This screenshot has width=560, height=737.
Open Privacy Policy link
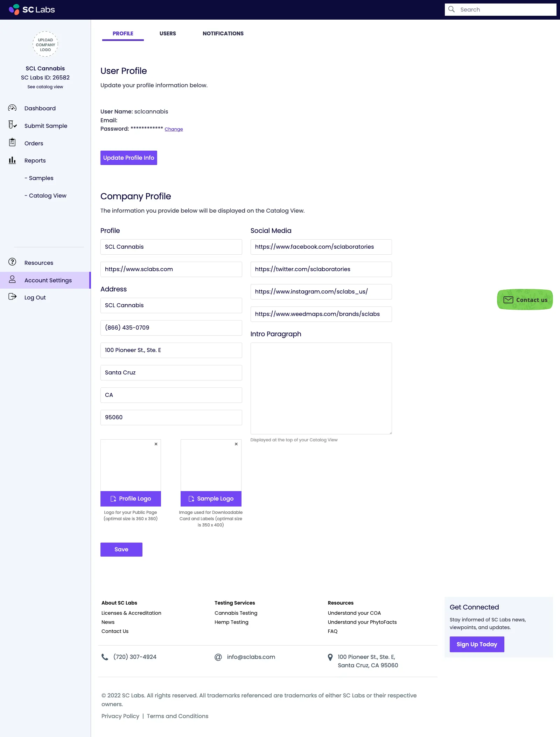tap(120, 716)
